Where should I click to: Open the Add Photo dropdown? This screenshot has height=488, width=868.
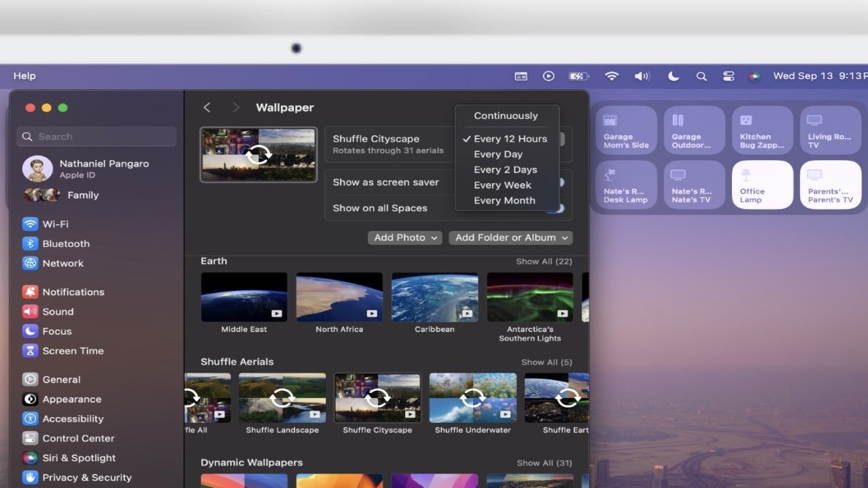(404, 237)
